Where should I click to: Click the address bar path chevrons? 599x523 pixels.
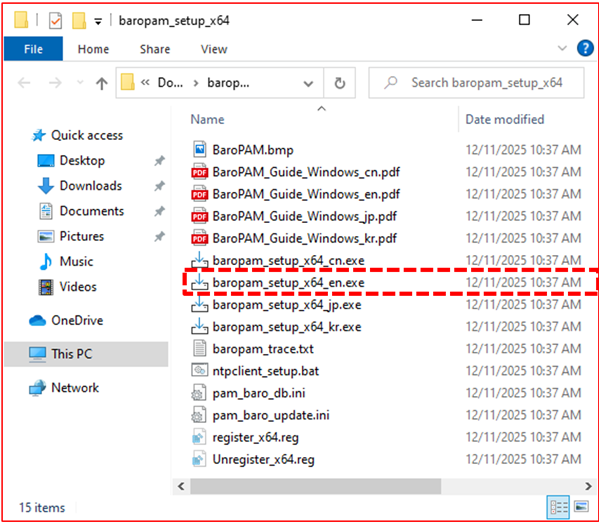click(x=145, y=83)
